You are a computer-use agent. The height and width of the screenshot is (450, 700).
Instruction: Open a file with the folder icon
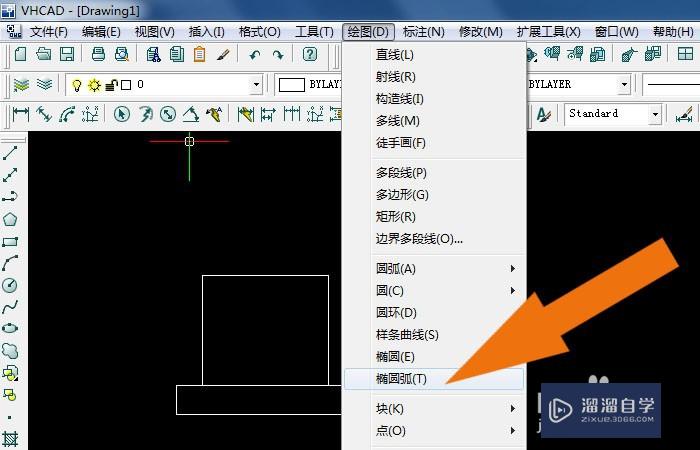44,54
